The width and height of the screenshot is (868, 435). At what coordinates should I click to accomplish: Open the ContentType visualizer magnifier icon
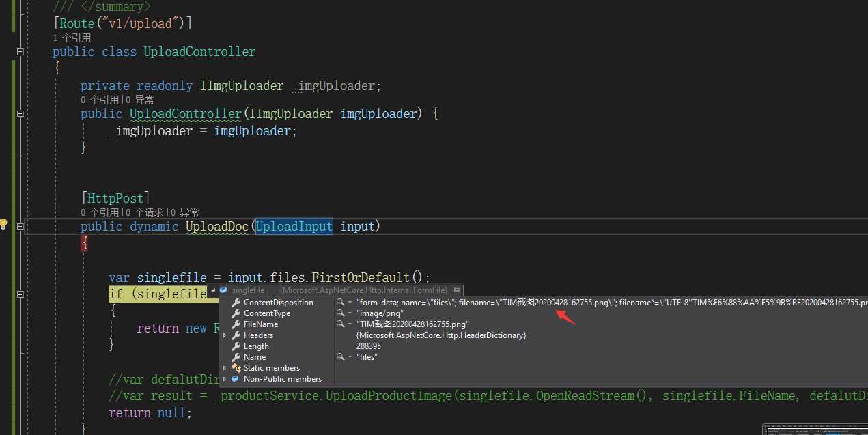pyautogui.click(x=341, y=313)
